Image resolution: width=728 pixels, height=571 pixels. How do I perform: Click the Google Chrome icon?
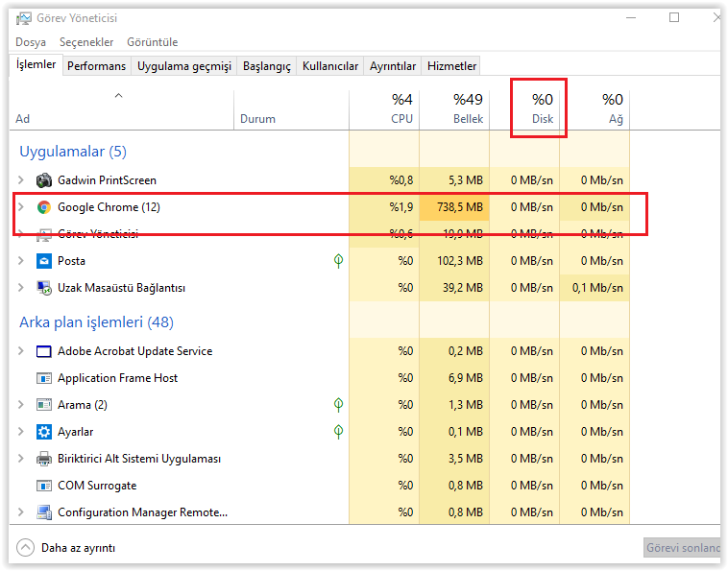[x=43, y=207]
